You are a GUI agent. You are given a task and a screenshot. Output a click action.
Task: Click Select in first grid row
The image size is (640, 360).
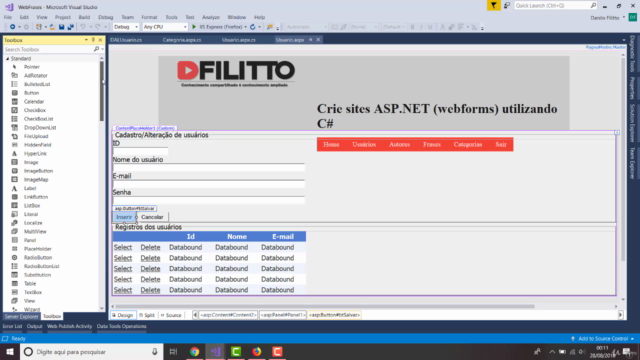click(123, 247)
